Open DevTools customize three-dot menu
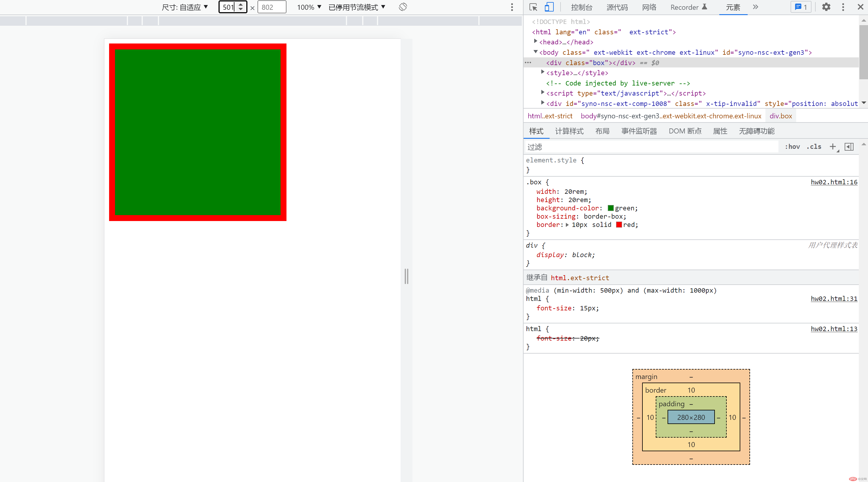Viewport: 868px width, 482px height. coord(843,7)
